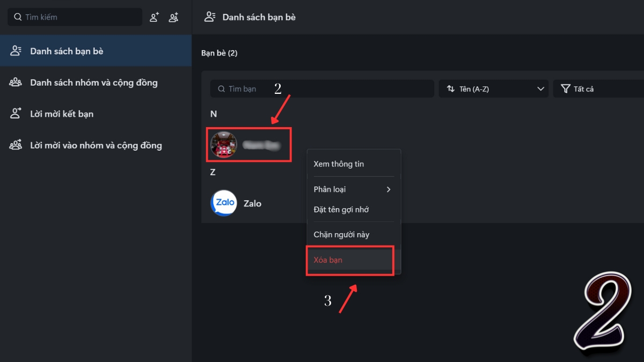Open the Tất cả filter dropdown
644x362 pixels.
click(598, 88)
